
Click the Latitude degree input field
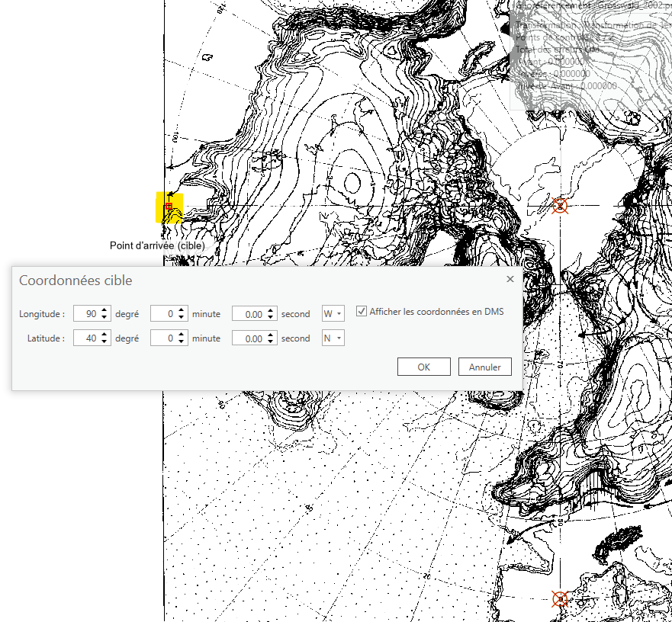coord(86,338)
